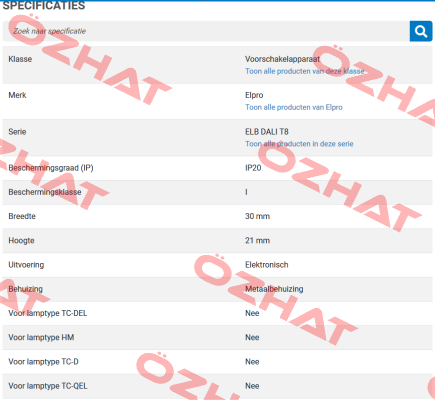Select the Merk row label
The image size is (435, 400).
tap(17, 95)
